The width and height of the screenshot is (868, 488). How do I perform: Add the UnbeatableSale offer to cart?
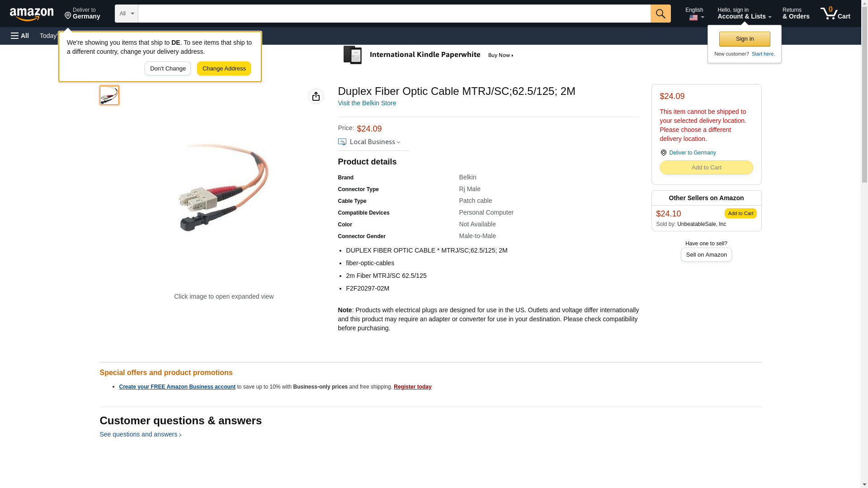coord(741,213)
